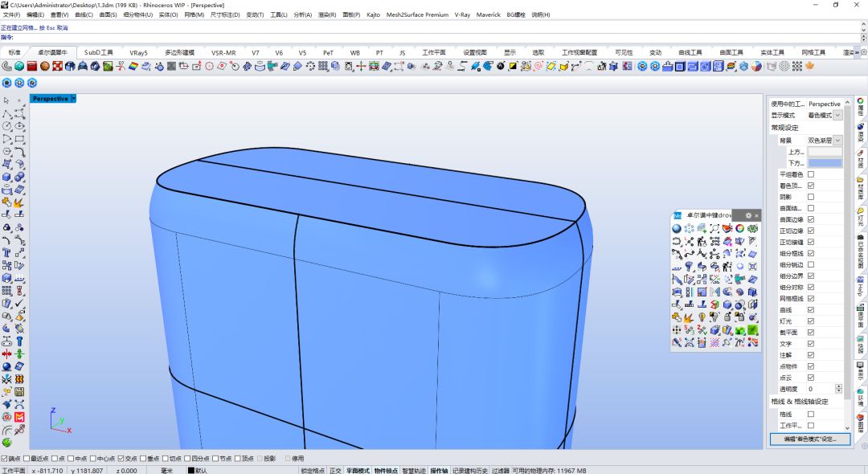This screenshot has height=474, width=868.
Task: Enable the 阴影 shadow checkbox
Action: point(810,197)
